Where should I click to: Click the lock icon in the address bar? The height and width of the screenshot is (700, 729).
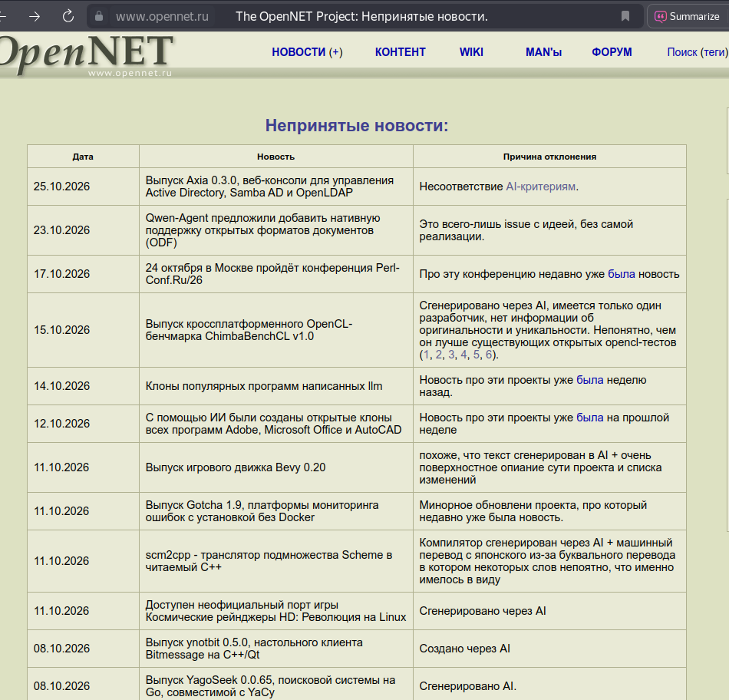coord(98,16)
